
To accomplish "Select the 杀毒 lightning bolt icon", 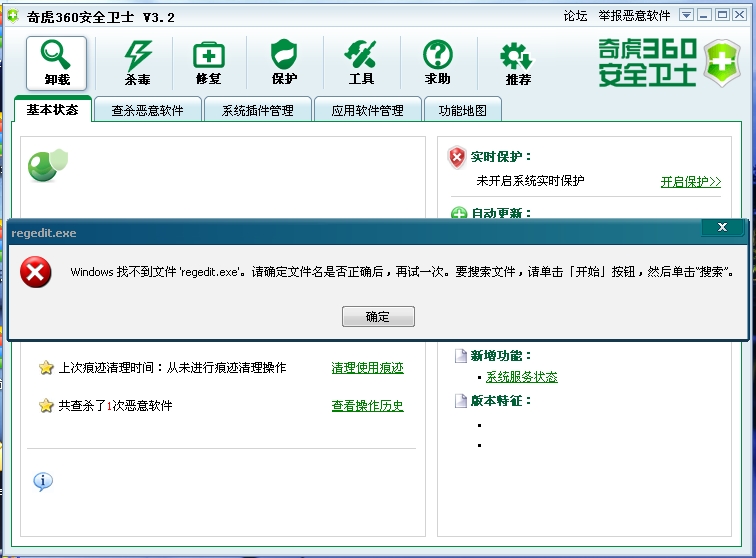I will tap(138, 63).
